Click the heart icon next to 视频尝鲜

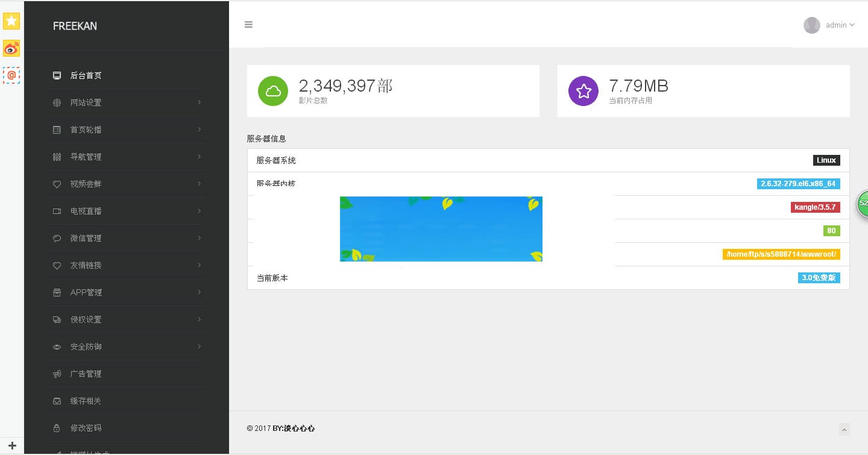[57, 184]
